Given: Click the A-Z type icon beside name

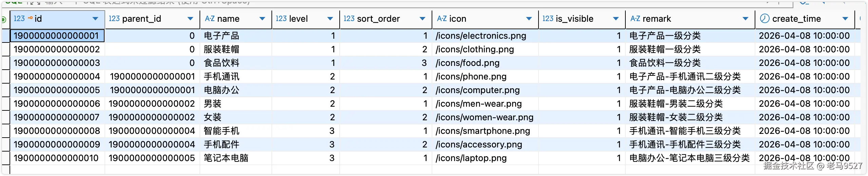Looking at the screenshot, I should [210, 19].
